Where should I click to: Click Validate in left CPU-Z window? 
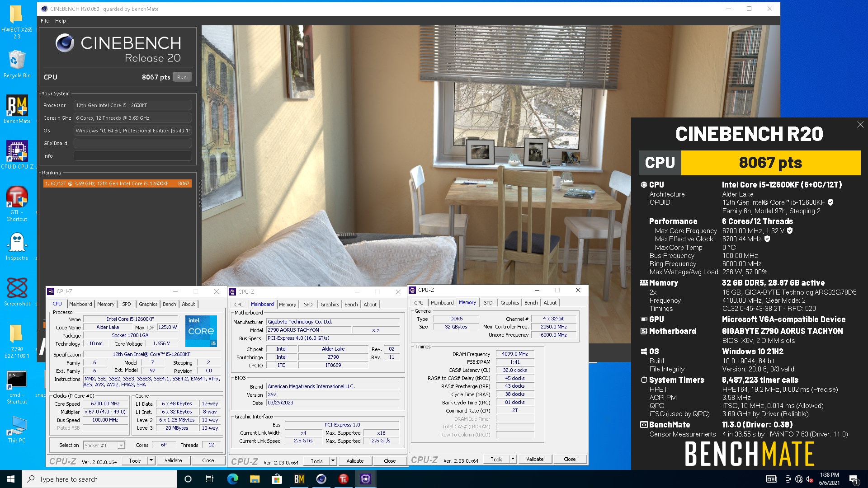tap(173, 460)
